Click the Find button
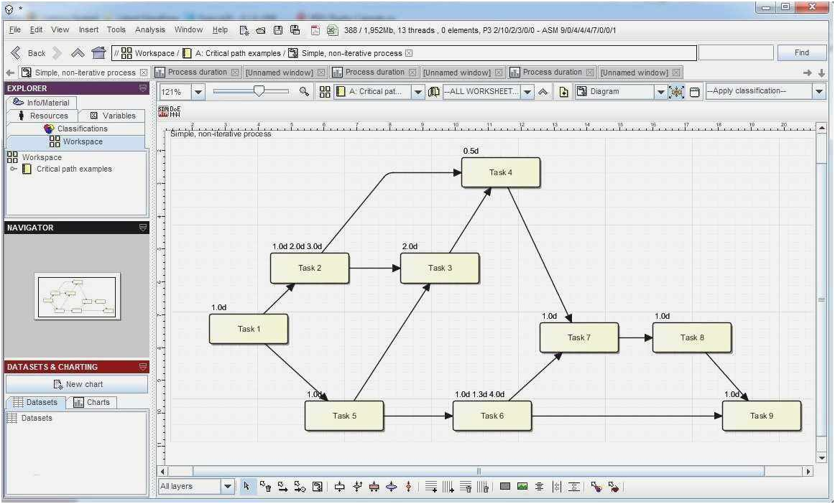Screen dimensions: 835x504 pyautogui.click(x=801, y=52)
